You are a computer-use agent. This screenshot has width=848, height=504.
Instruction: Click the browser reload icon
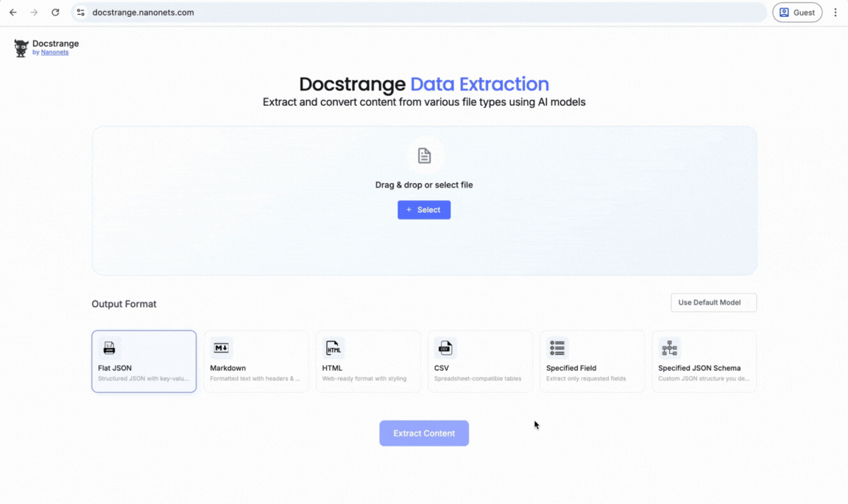tap(55, 12)
